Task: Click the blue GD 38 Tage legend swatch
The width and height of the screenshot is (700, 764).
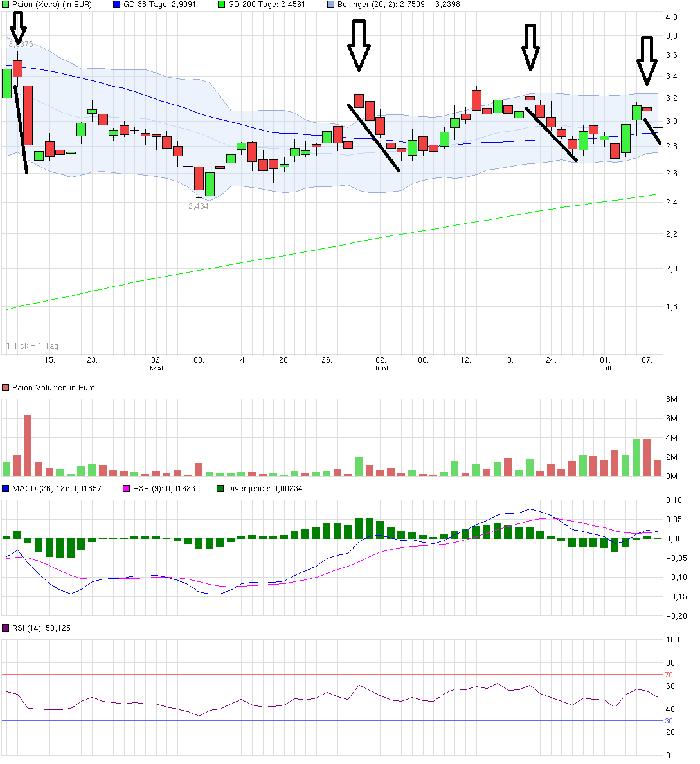Action: tap(117, 5)
